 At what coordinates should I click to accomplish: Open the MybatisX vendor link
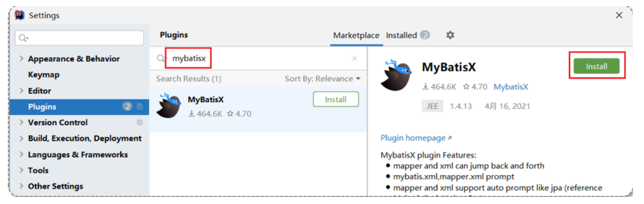[x=511, y=87]
